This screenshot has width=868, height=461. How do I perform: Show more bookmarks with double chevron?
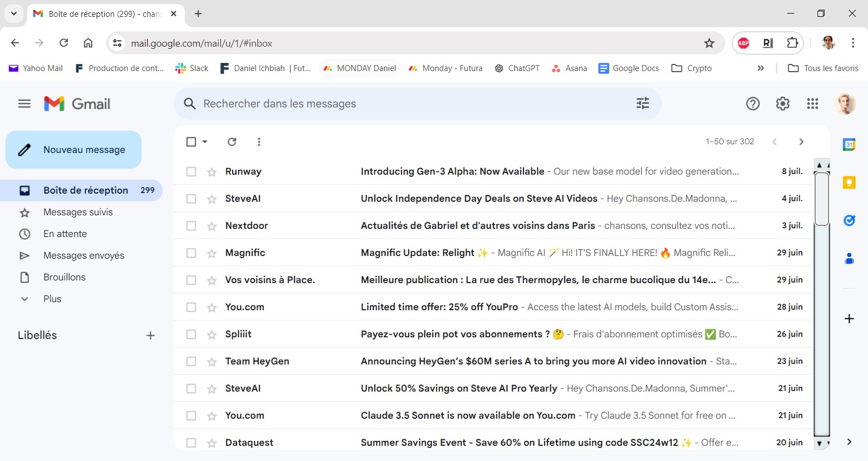click(x=761, y=68)
